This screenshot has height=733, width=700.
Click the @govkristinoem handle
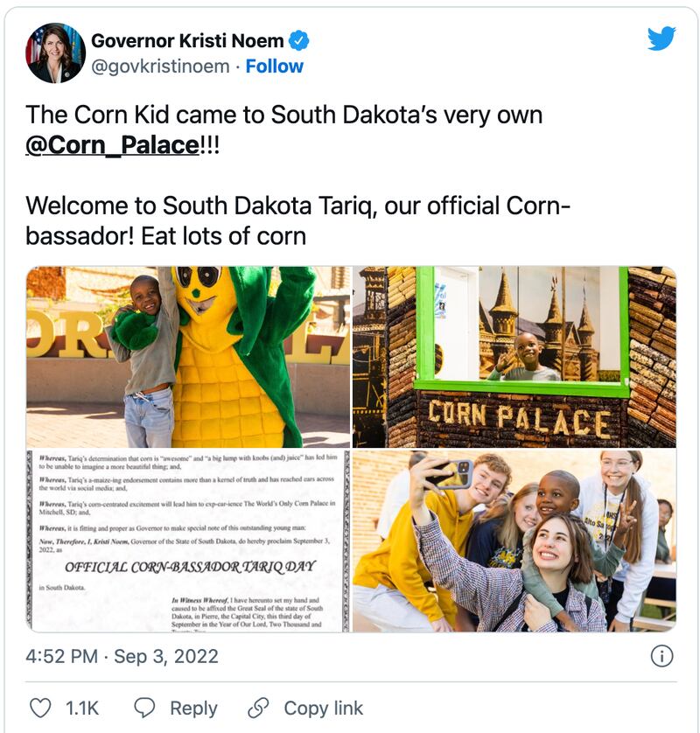(160, 66)
